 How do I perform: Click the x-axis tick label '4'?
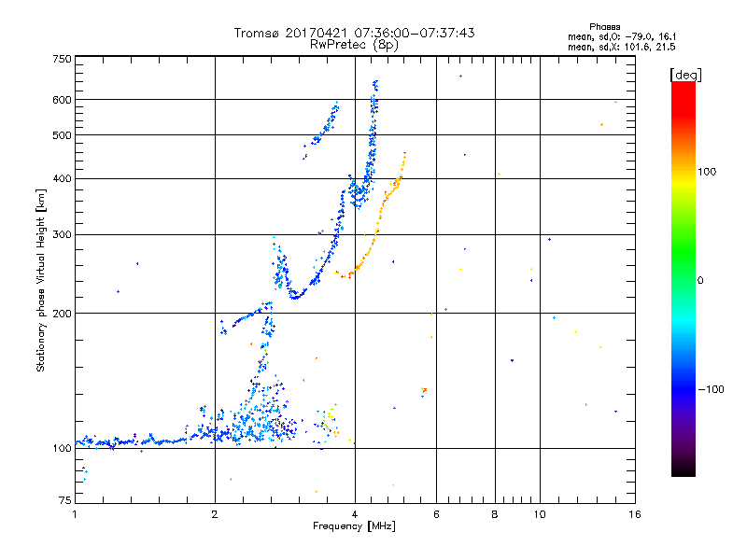(355, 514)
